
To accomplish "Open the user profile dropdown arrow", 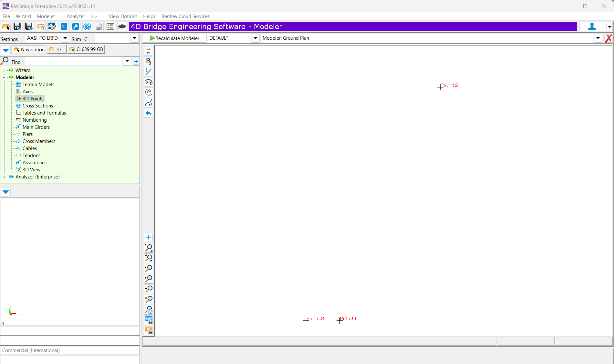I will 609,27.
